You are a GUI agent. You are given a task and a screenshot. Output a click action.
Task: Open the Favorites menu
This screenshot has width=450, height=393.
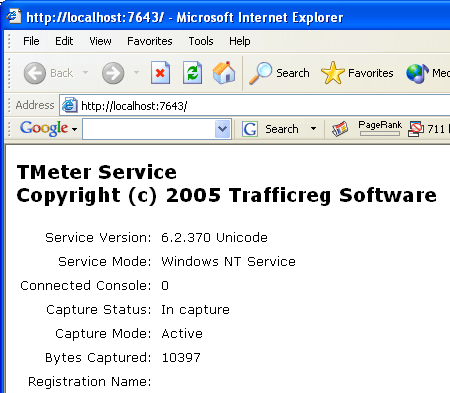pyautogui.click(x=150, y=41)
